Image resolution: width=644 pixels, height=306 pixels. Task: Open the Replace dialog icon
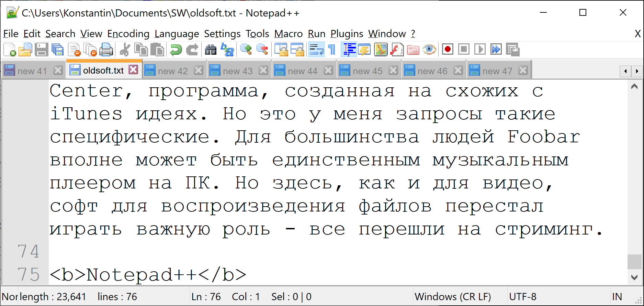tap(227, 50)
